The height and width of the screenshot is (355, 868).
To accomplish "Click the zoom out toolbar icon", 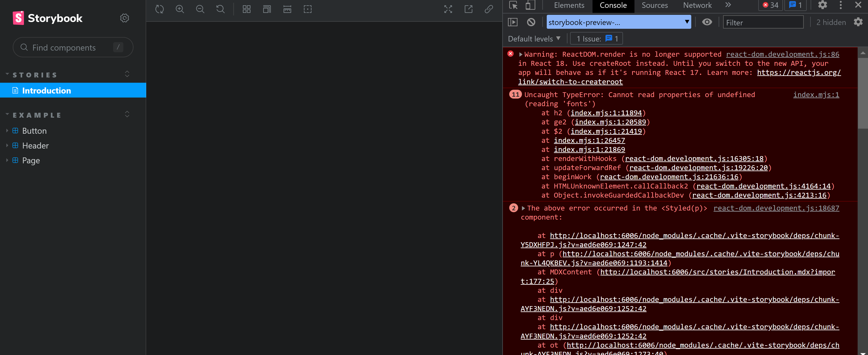I will 200,9.
